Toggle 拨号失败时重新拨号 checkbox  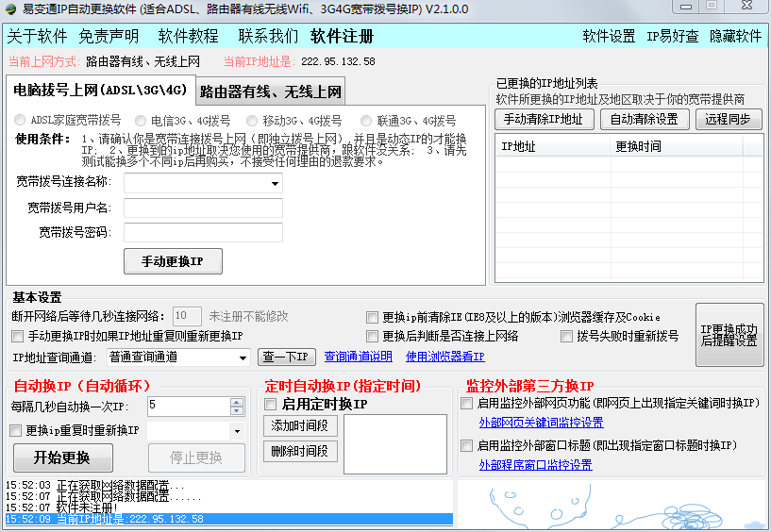pos(566,337)
